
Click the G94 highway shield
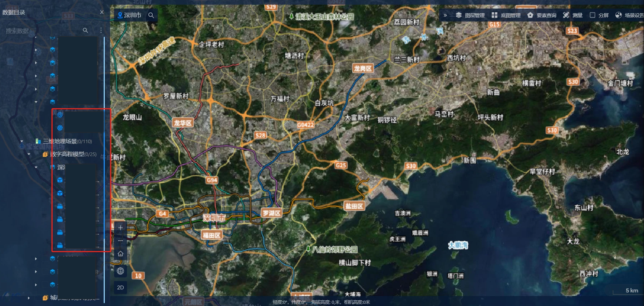[212, 180]
